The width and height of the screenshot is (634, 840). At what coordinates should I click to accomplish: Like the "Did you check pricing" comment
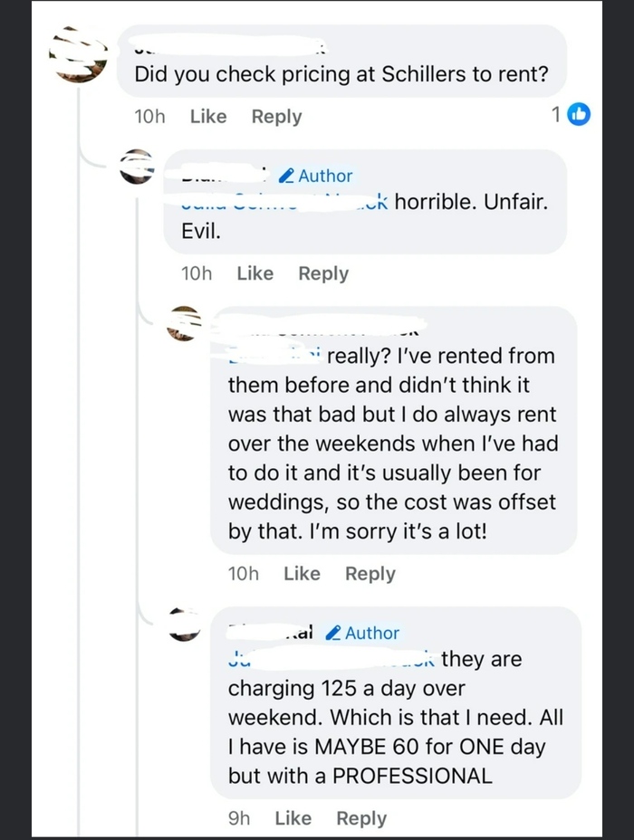(x=208, y=117)
